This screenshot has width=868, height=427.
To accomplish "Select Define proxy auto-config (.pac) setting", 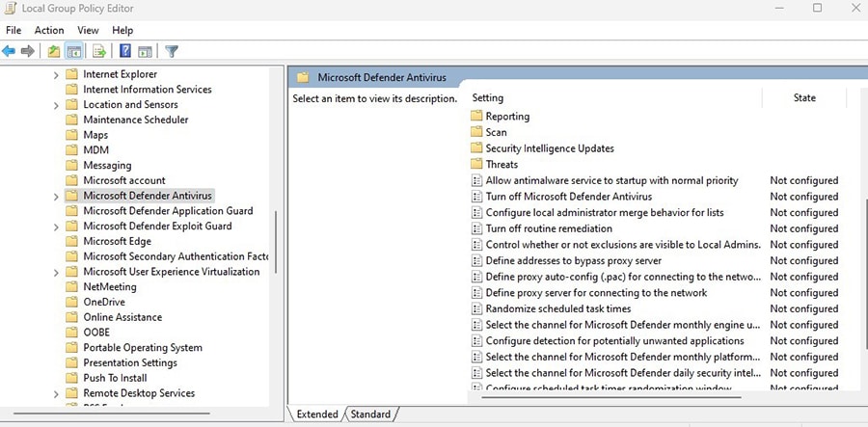I will (x=623, y=277).
